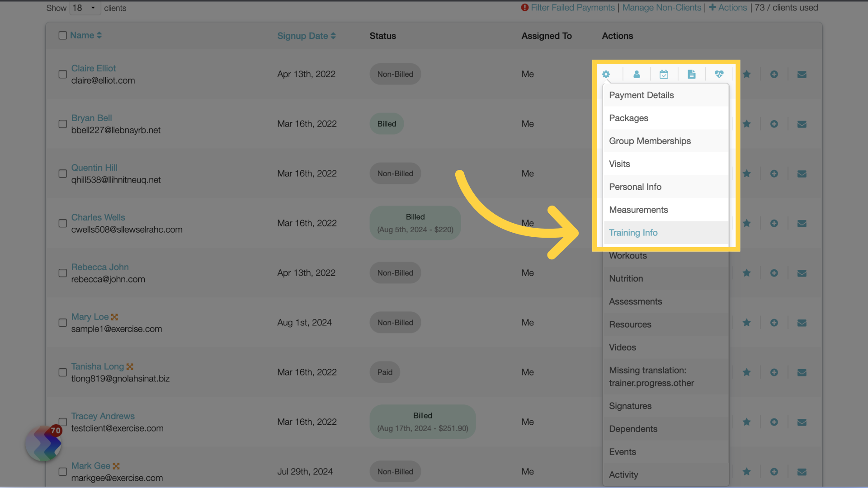Select Training Info from the dropdown menu
Image resolution: width=868 pixels, height=488 pixels.
633,232
